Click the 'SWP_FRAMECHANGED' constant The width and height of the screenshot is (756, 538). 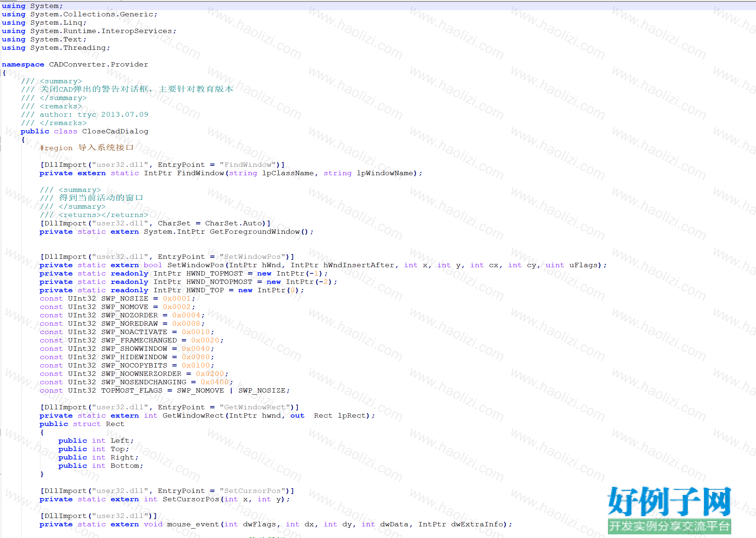139,340
